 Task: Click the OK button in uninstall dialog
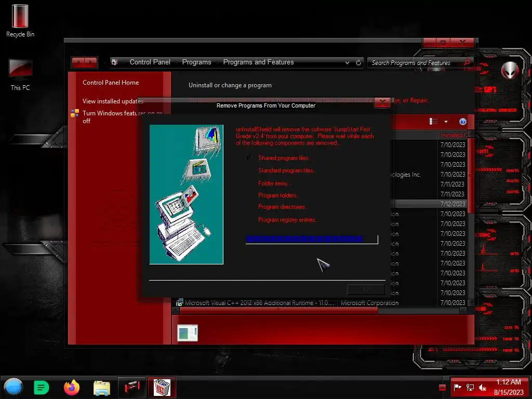[x=366, y=289]
